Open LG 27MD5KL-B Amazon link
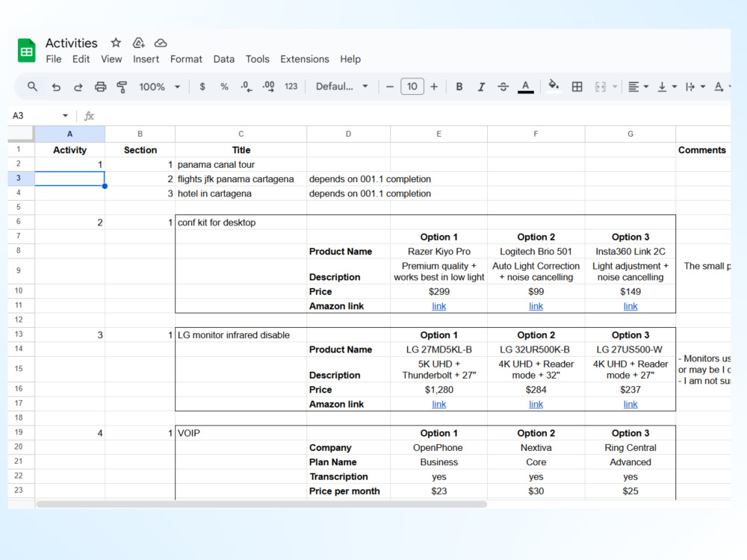Viewport: 747px width, 560px height. click(x=438, y=404)
